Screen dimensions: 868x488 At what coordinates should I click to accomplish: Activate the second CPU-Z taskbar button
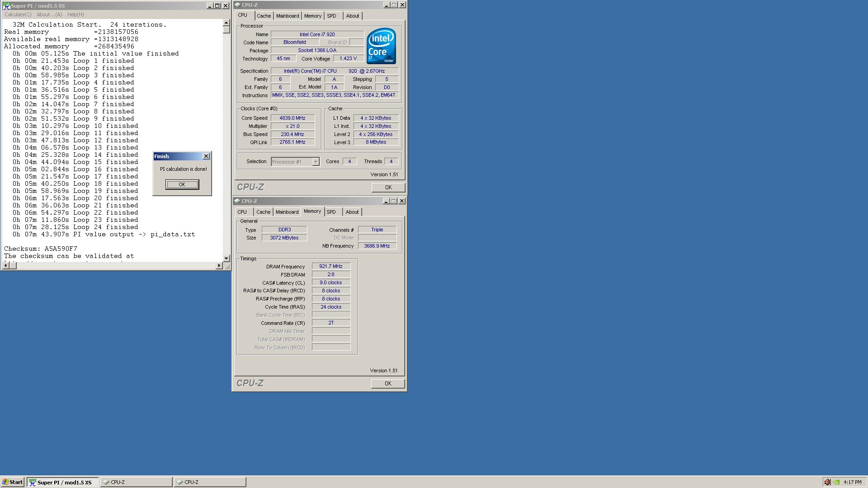click(x=210, y=482)
